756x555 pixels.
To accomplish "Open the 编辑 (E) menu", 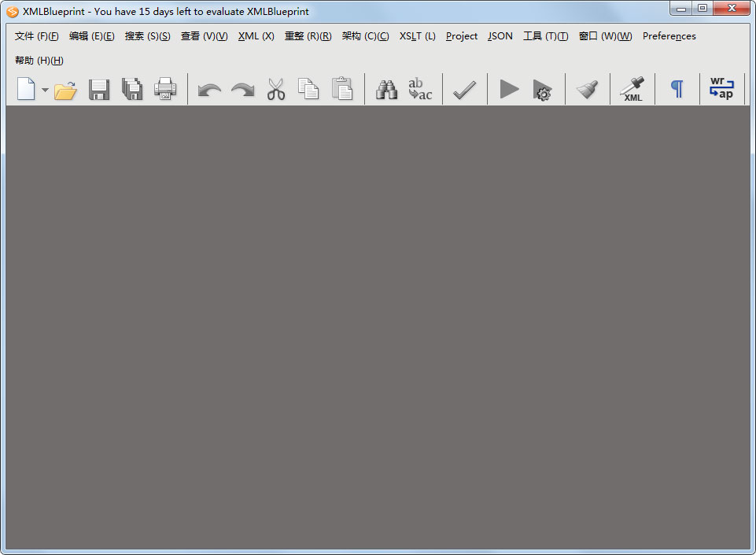I will 91,36.
